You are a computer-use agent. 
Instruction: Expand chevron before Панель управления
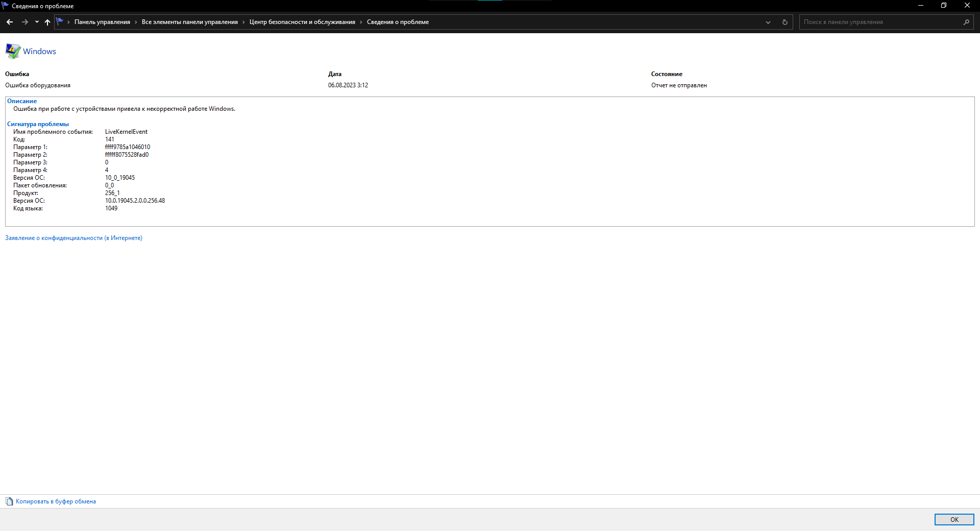(68, 22)
